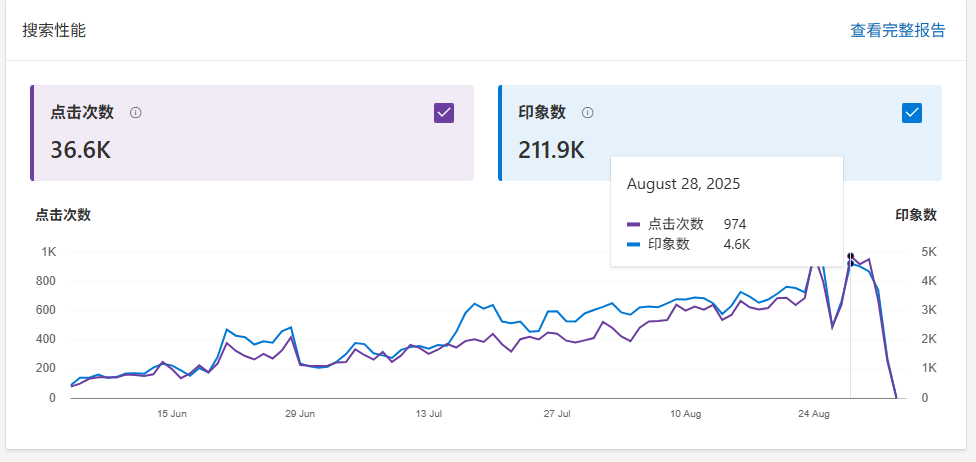The width and height of the screenshot is (976, 462).
Task: Click the 29 Jun axis label
Action: (x=299, y=414)
